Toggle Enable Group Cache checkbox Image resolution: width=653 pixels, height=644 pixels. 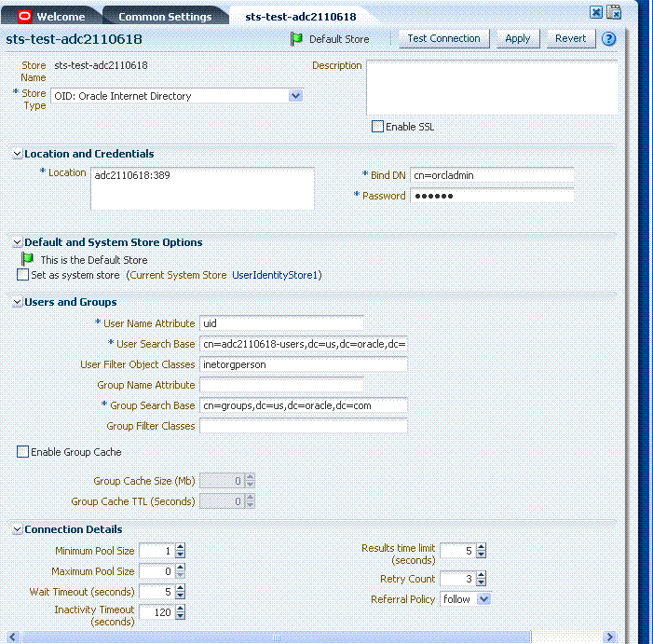22,452
